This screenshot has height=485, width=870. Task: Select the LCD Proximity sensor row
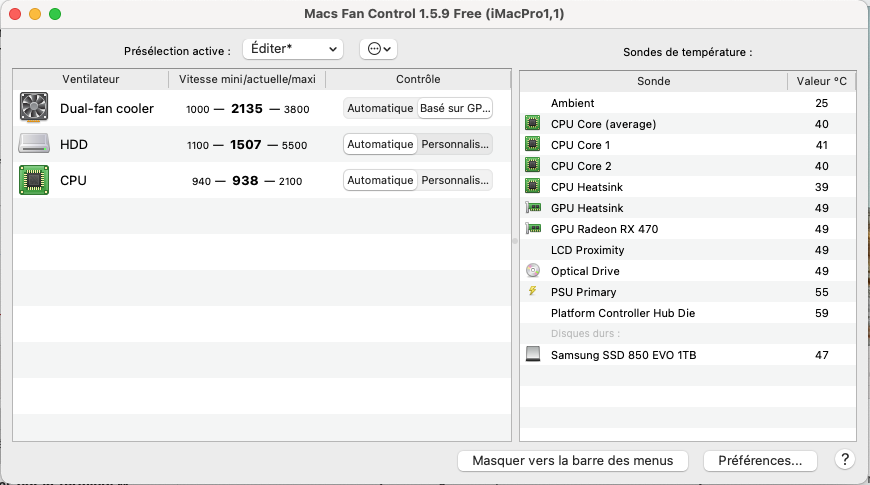click(688, 250)
